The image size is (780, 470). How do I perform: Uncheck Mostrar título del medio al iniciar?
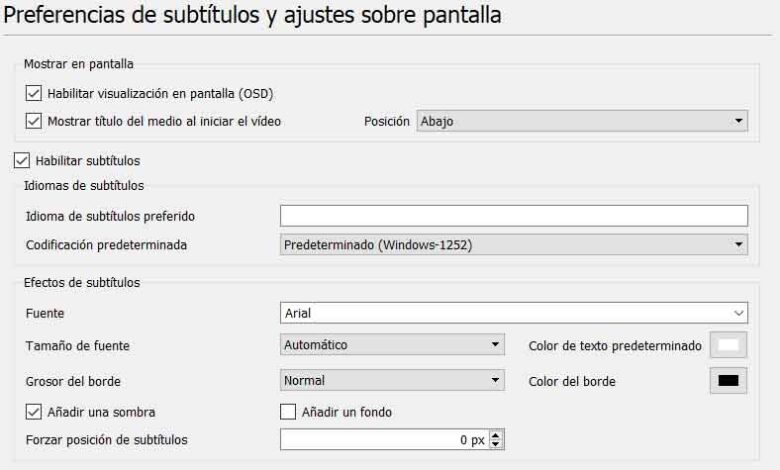pos(33,121)
